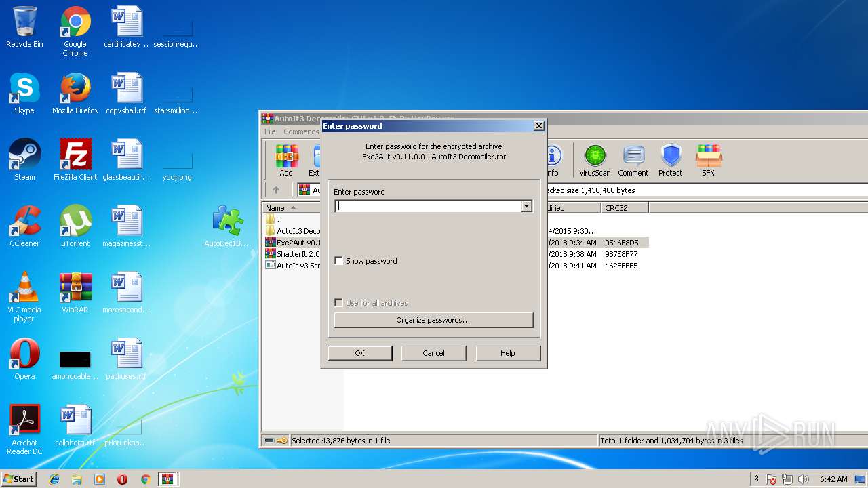This screenshot has width=868, height=488.
Task: Click the Organize passwords... button
Action: coord(433,320)
